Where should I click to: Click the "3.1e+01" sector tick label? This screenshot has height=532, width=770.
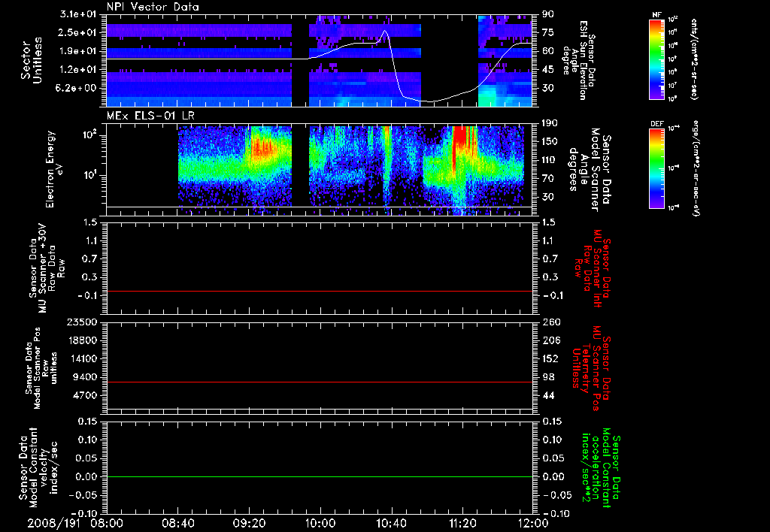[78, 14]
